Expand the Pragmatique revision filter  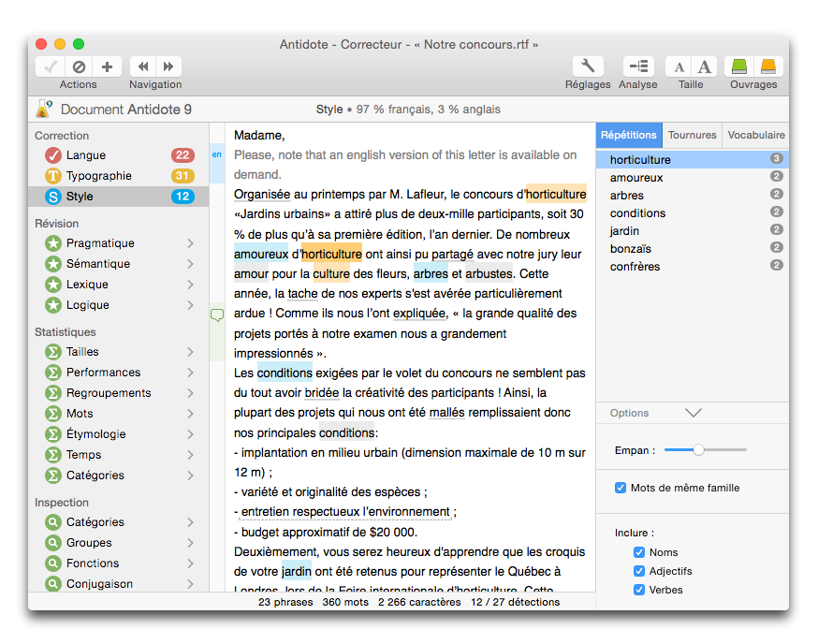pos(190,243)
